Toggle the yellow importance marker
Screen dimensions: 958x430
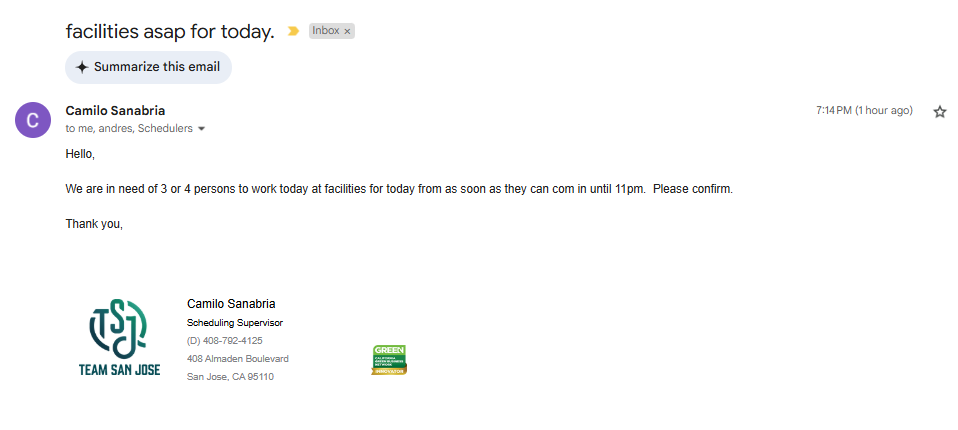click(x=293, y=31)
